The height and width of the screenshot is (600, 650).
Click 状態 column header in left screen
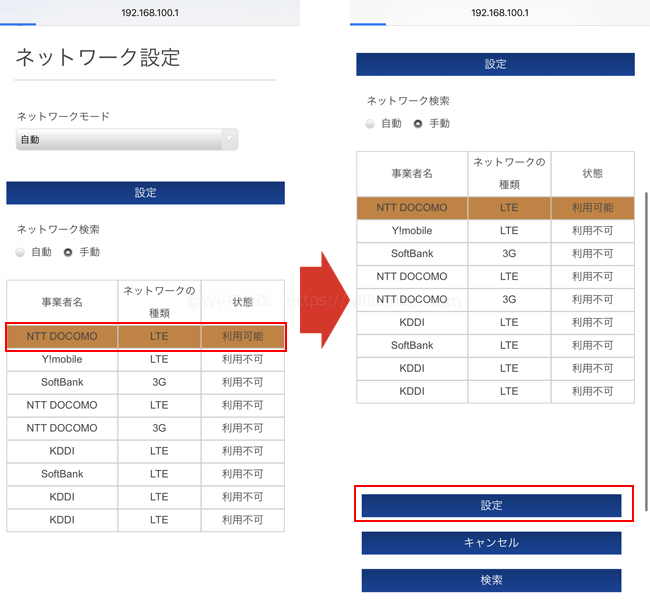click(243, 302)
